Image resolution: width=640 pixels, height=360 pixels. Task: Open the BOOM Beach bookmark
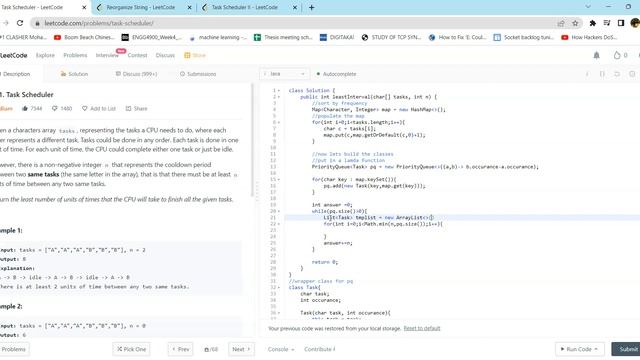coord(84,37)
